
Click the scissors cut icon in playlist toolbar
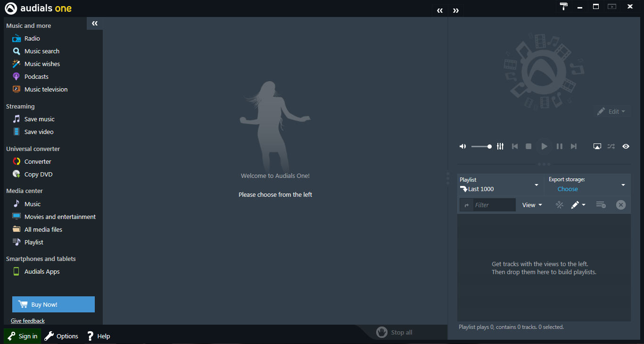click(x=560, y=205)
